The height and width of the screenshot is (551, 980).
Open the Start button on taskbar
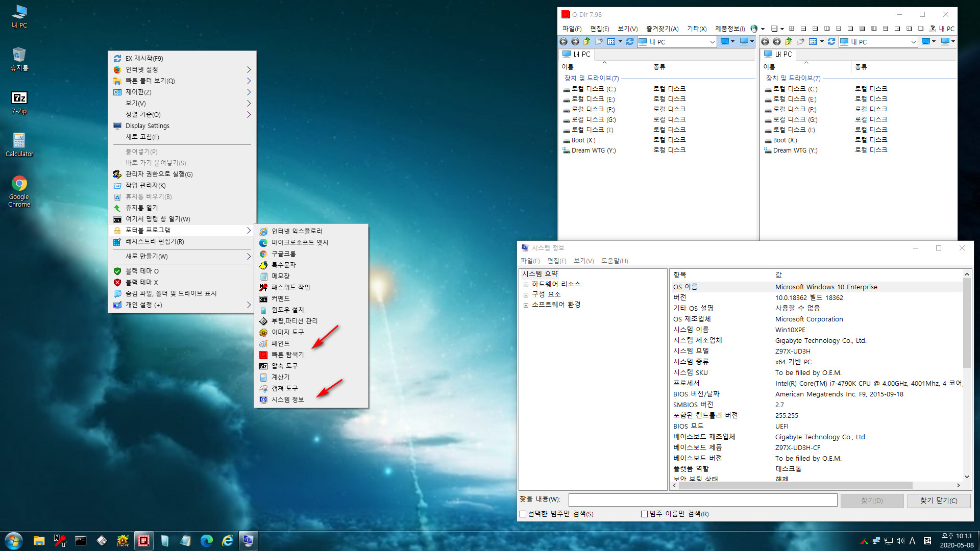coord(14,541)
